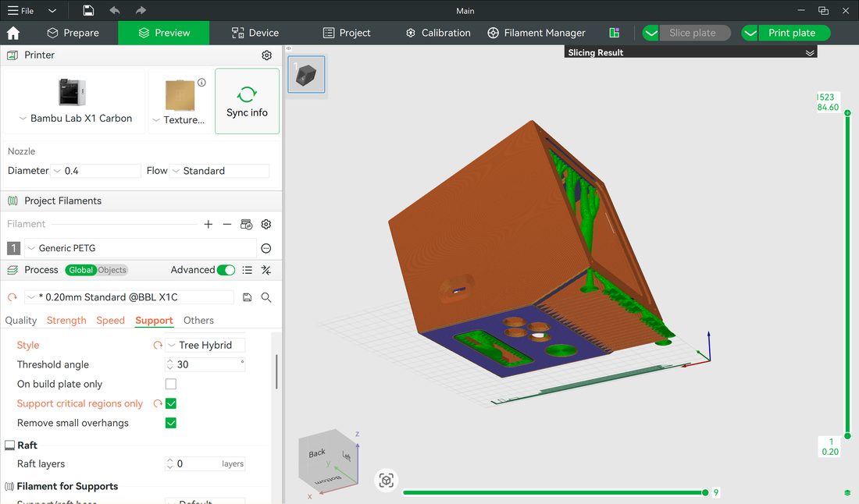Image resolution: width=859 pixels, height=504 pixels.
Task: Open filament settings gear icon
Action: point(266,225)
